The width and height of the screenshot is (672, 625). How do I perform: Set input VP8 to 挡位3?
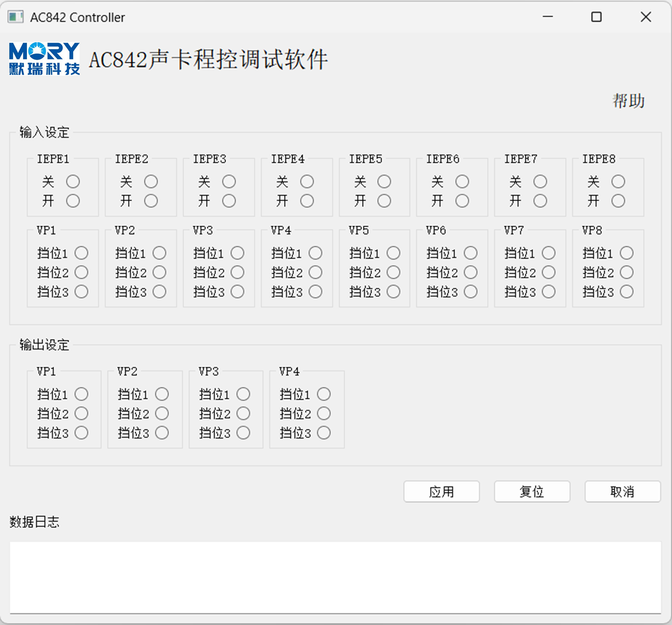[627, 292]
